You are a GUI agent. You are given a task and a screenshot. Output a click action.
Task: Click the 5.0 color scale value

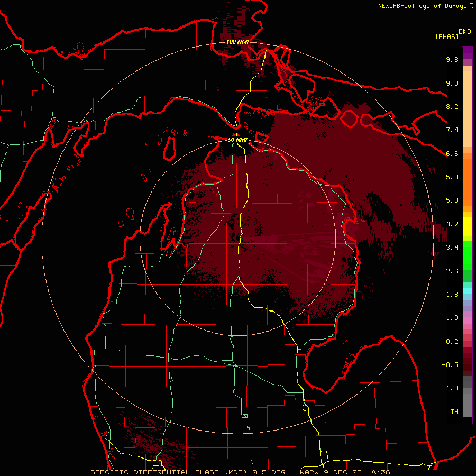(452, 200)
